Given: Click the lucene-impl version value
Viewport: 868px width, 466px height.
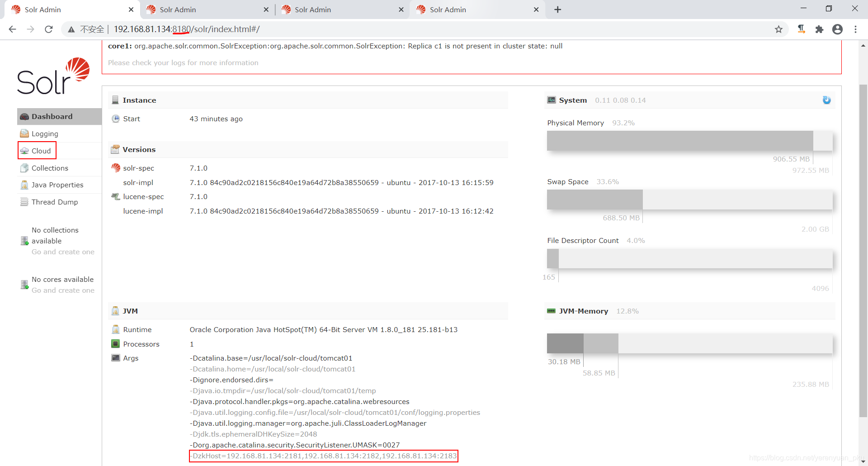Looking at the screenshot, I should pos(341,211).
